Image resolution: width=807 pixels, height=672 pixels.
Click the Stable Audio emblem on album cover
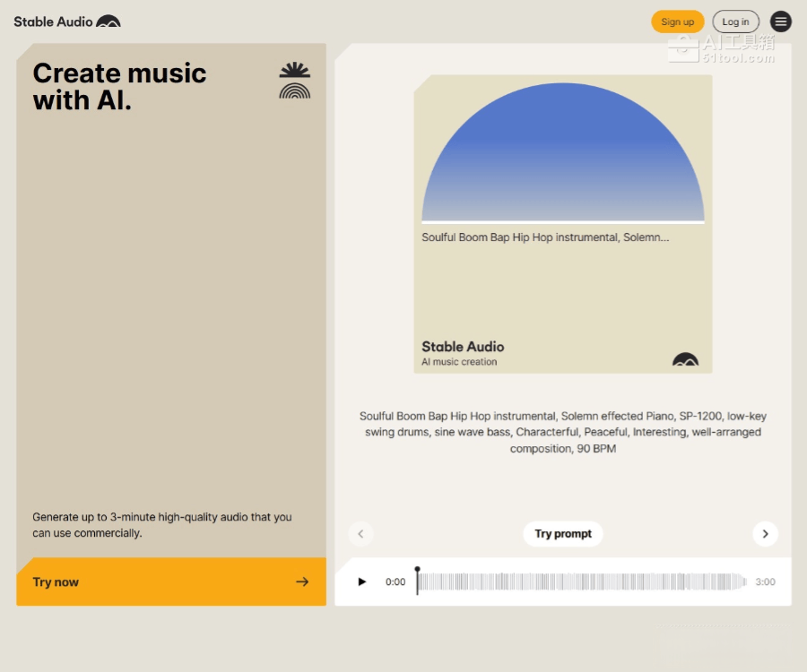pyautogui.click(x=685, y=359)
